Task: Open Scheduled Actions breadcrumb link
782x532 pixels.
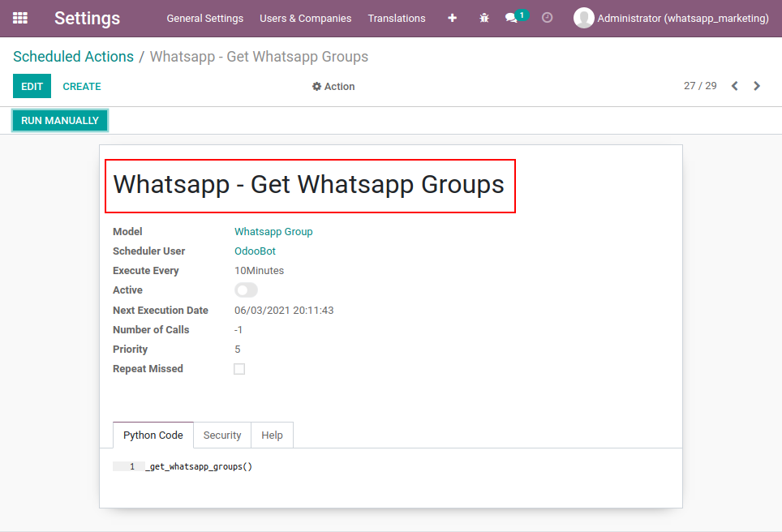Action: tap(73, 56)
